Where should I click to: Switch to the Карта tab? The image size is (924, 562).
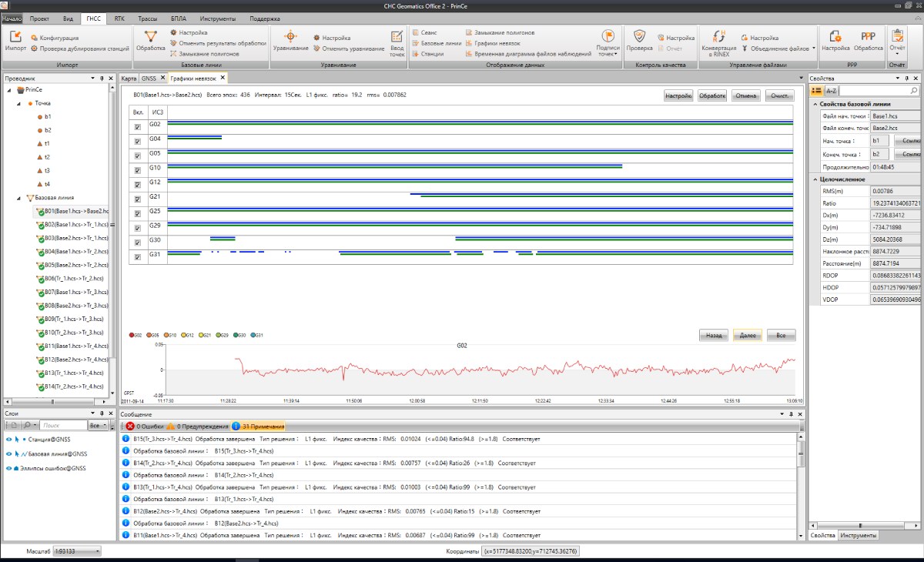[x=129, y=78]
